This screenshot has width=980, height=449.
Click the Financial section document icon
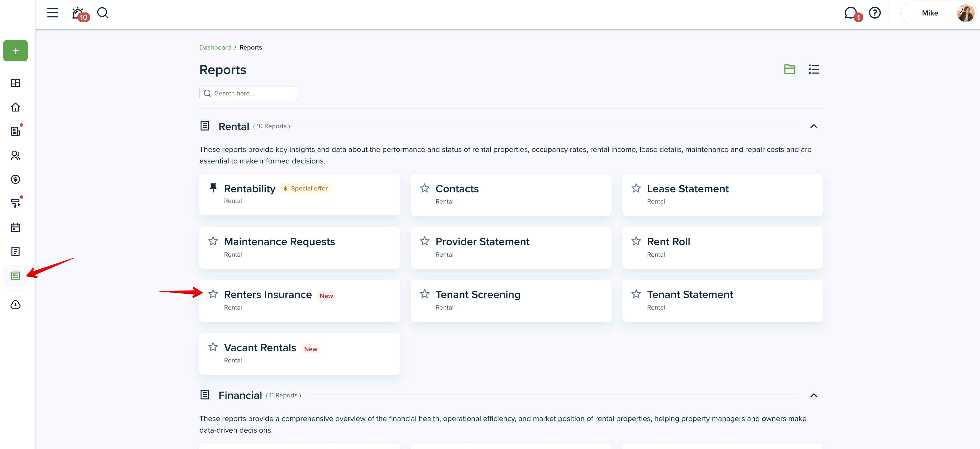tap(205, 395)
